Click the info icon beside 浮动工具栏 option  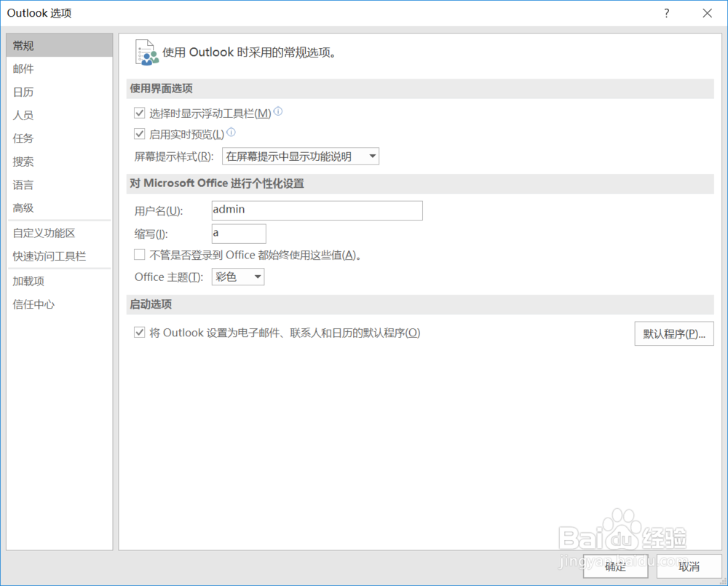278,111
